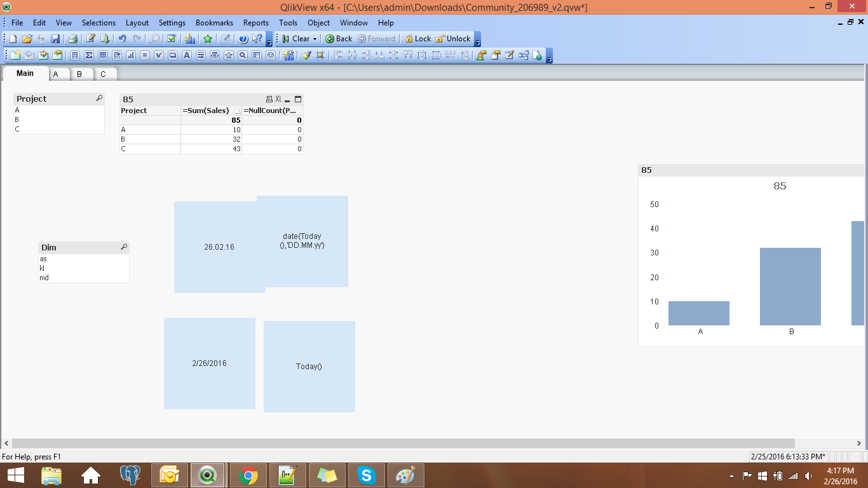The height and width of the screenshot is (488, 868).
Task: Open the Layout menu
Action: [x=137, y=22]
